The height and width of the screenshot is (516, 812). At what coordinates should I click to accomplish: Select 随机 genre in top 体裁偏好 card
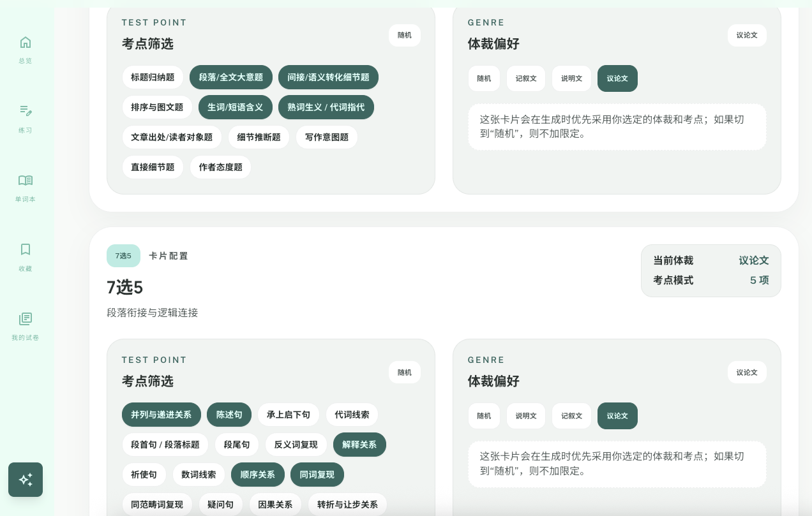(484, 78)
